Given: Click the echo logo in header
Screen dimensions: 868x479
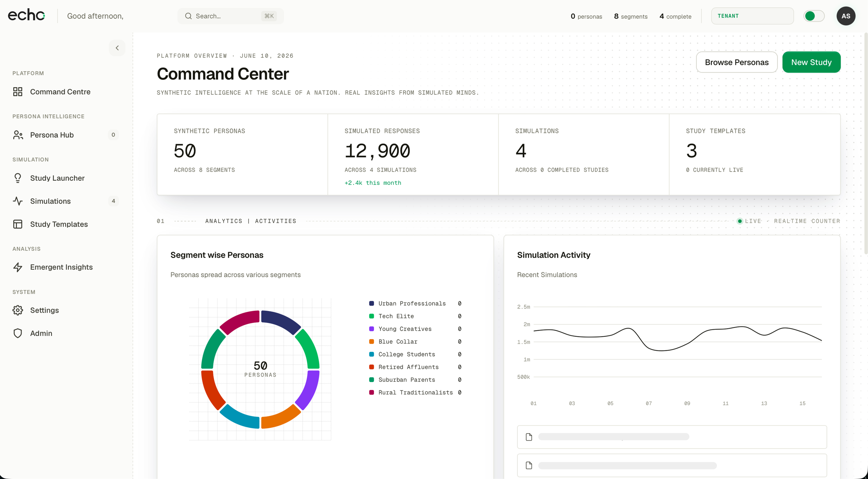Looking at the screenshot, I should 26,15.
